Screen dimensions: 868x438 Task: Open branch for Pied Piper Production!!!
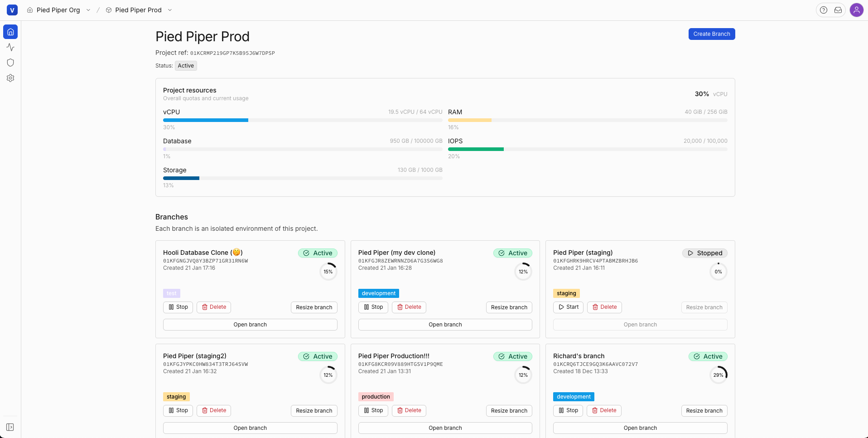coord(445,428)
